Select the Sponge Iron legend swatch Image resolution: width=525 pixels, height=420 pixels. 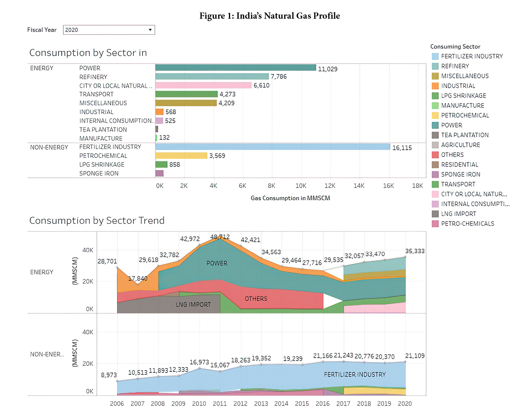435,174
